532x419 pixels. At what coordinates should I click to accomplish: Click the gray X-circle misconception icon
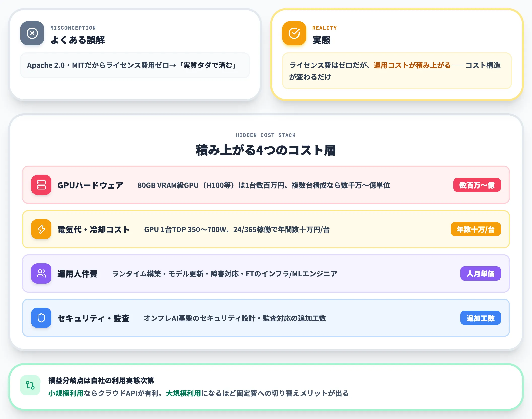coord(32,33)
